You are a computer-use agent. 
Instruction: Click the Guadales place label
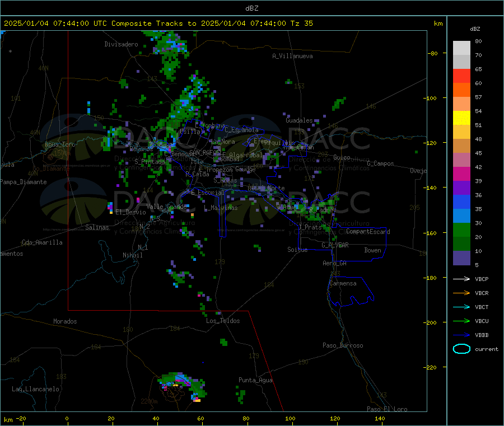coord(299,120)
